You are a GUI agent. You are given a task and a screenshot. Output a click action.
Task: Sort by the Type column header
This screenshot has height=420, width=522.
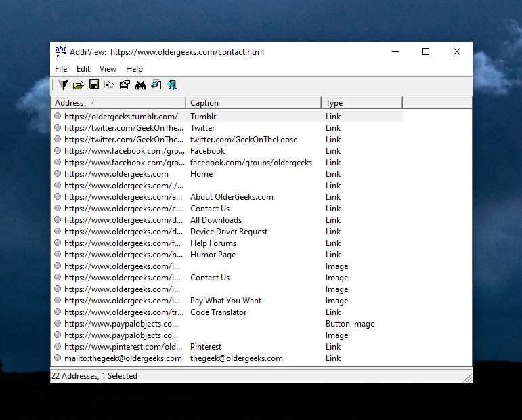click(362, 102)
